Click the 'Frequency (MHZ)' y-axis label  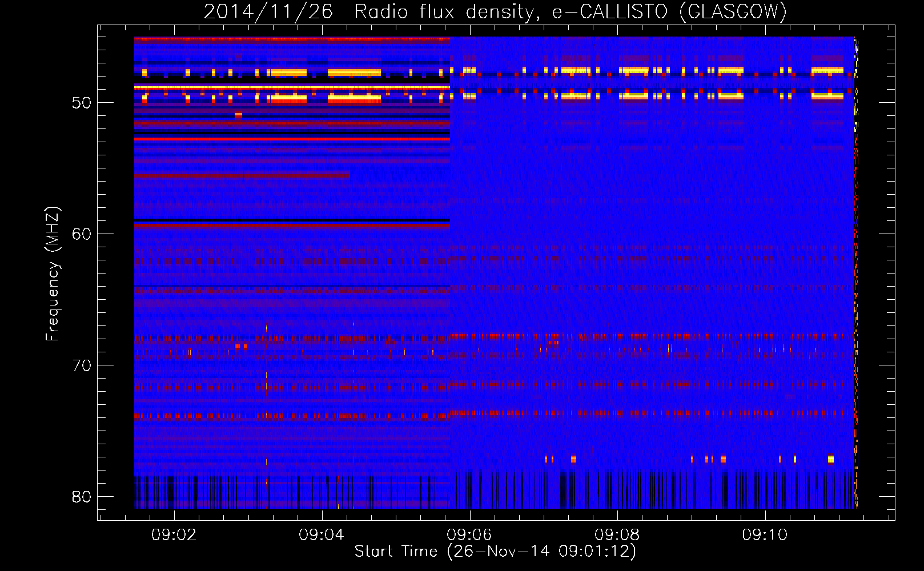[52, 274]
